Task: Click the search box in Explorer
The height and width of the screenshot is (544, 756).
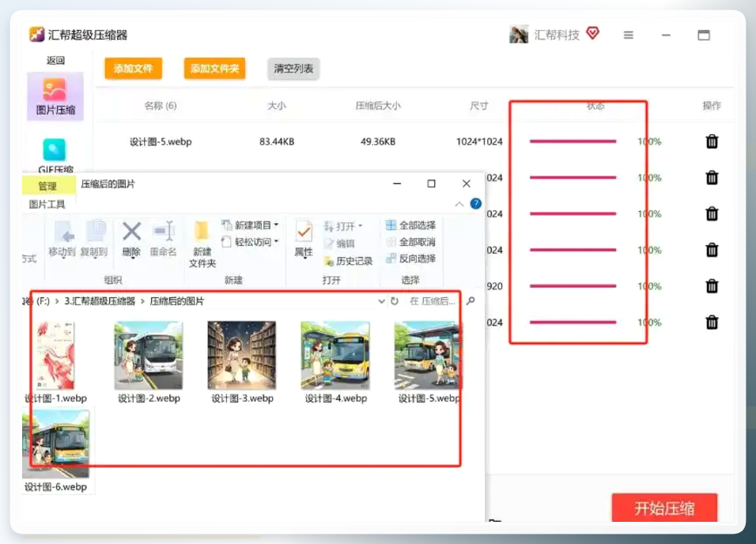Action: tap(432, 301)
